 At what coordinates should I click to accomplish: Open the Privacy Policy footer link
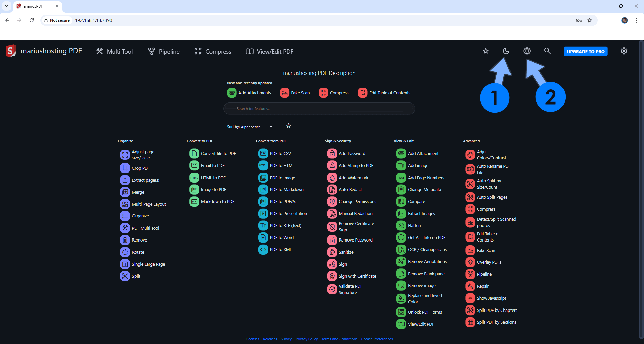(307, 339)
